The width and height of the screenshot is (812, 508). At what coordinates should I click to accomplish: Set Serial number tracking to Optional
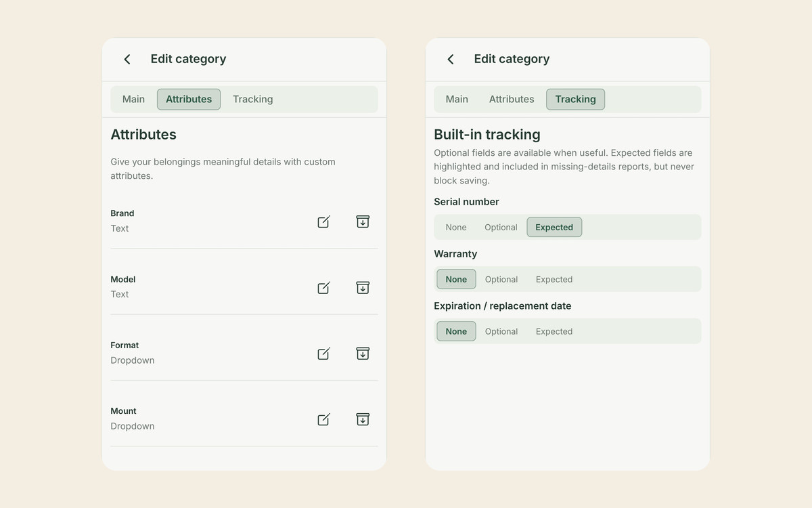click(x=501, y=228)
